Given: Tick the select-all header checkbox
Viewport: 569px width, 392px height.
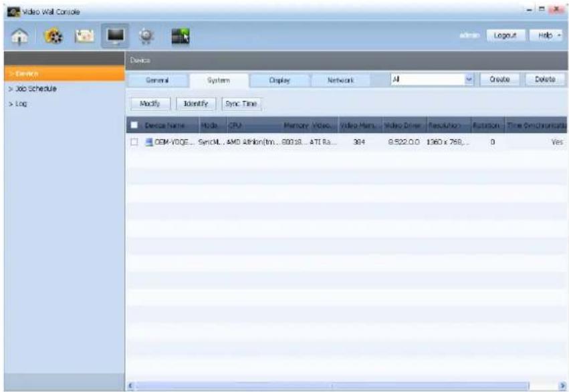Looking at the screenshot, I should [134, 125].
